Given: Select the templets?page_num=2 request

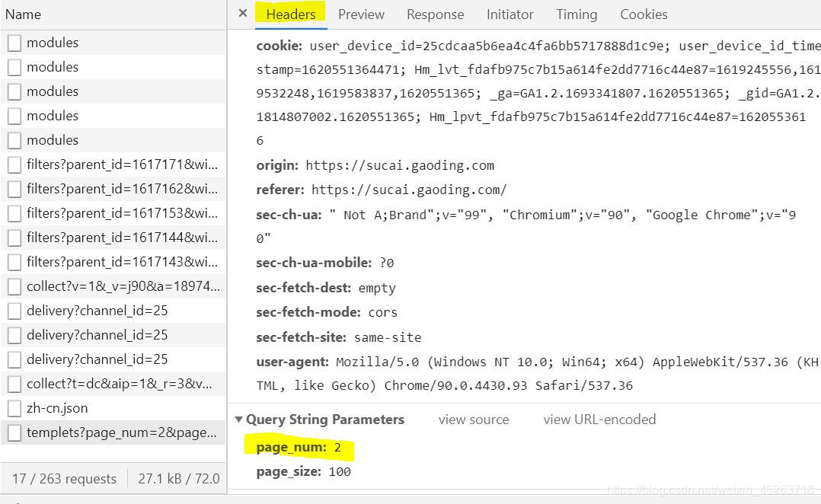Looking at the screenshot, I should point(121,432).
